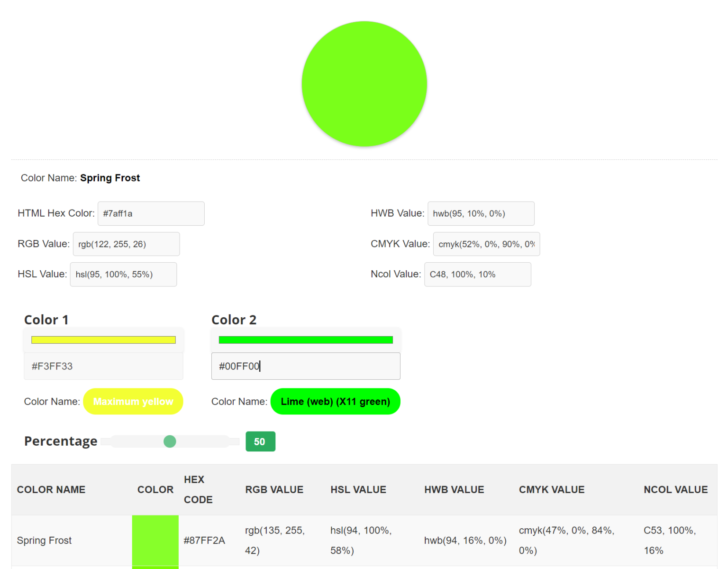
Task: Click the RGB Value input field
Action: coord(126,244)
